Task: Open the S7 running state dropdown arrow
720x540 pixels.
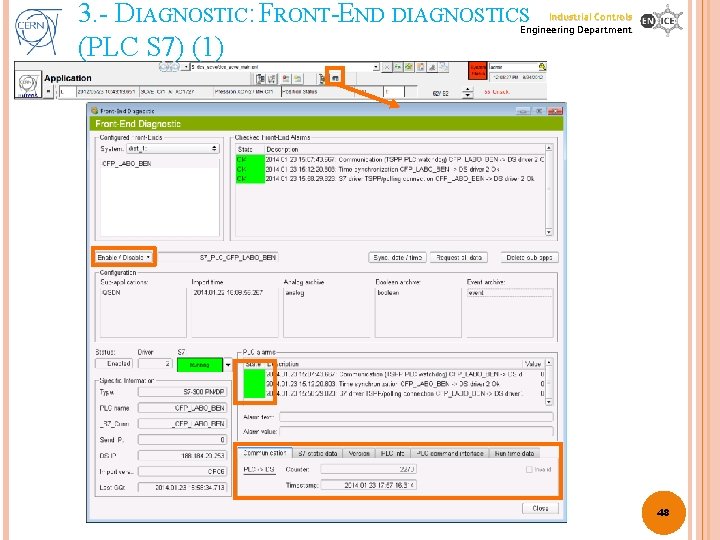Action: pyautogui.click(x=228, y=365)
